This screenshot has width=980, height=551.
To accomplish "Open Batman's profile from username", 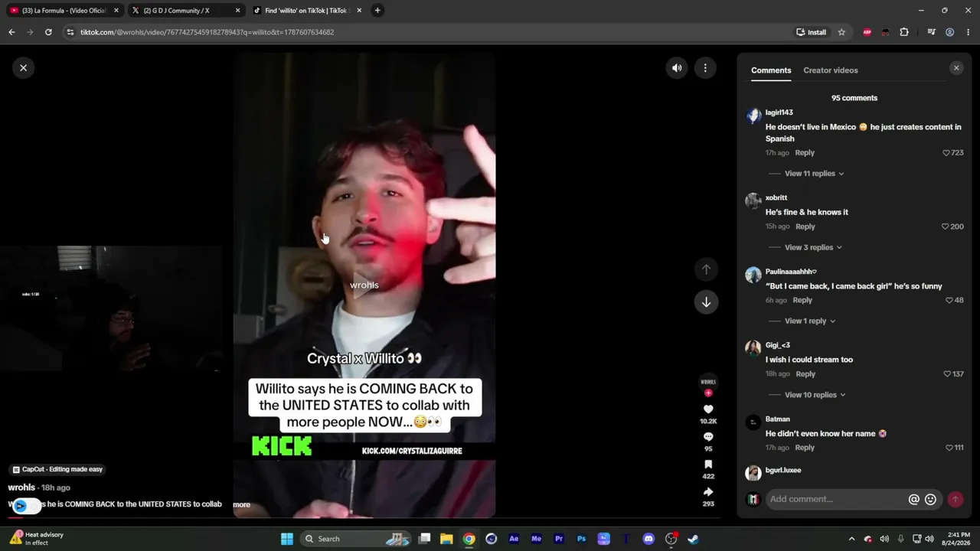I will (x=777, y=419).
